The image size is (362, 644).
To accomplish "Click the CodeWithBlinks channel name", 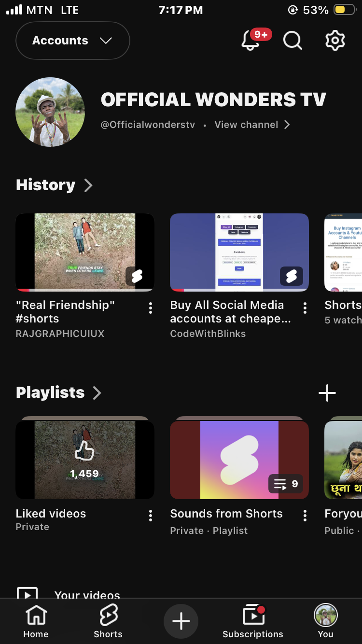I will (x=208, y=334).
